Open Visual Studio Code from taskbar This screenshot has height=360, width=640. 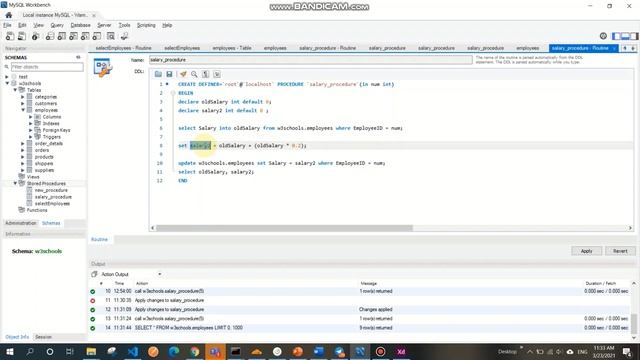133,351
